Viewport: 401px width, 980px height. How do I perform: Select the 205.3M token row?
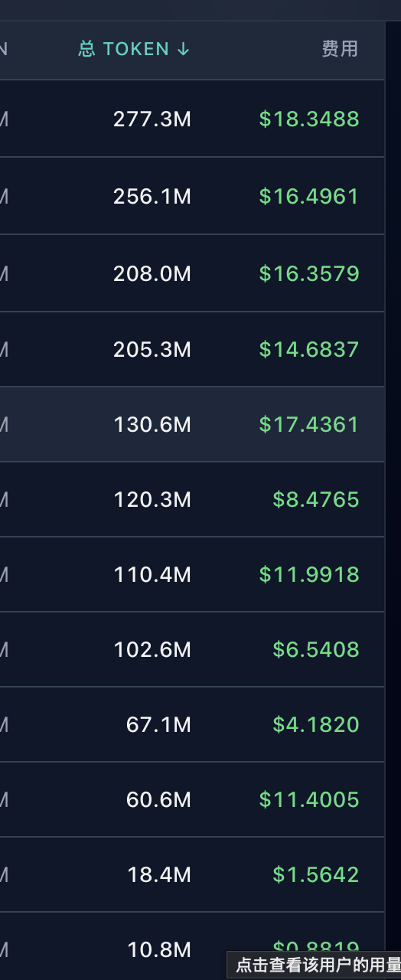pyautogui.click(x=192, y=349)
